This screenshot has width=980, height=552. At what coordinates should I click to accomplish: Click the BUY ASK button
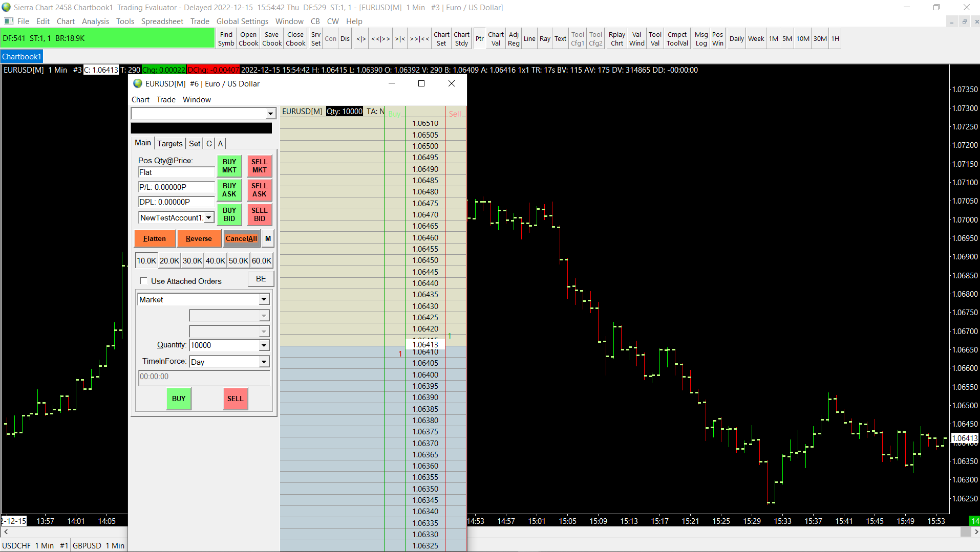click(229, 190)
